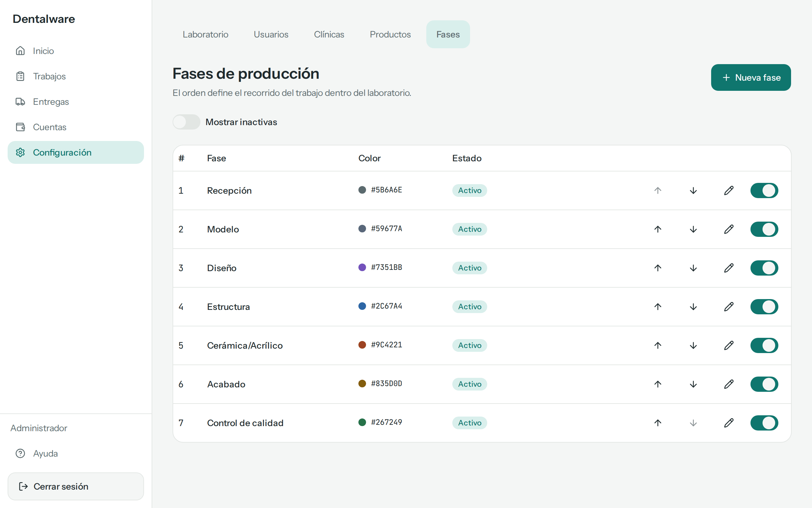Click the Estructura blue color dot
Screen dimensions: 812x508
click(362, 306)
